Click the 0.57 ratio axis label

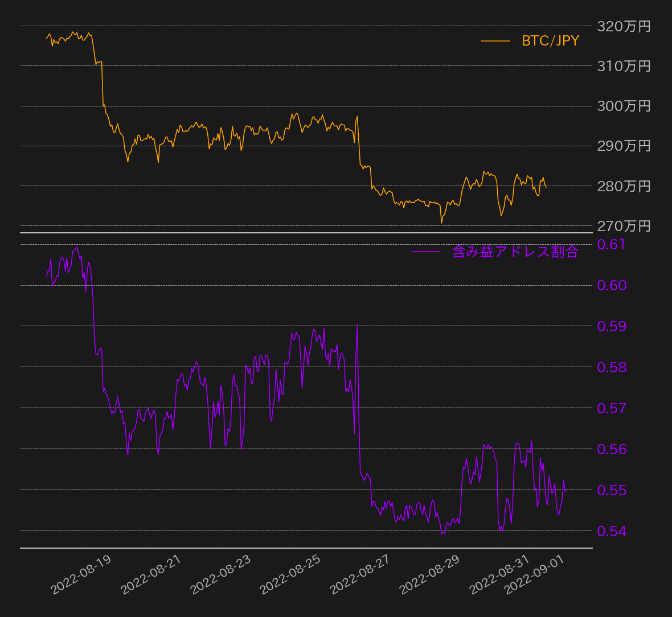611,408
